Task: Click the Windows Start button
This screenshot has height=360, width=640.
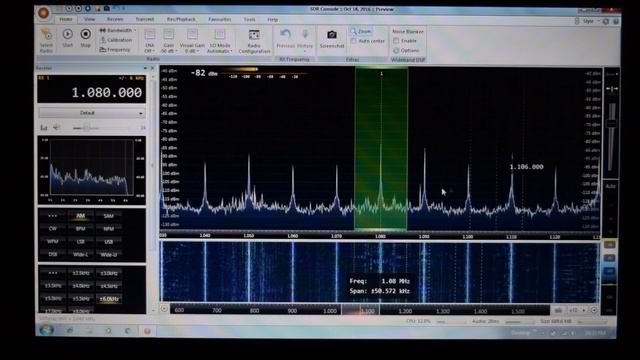Action: [x=46, y=330]
